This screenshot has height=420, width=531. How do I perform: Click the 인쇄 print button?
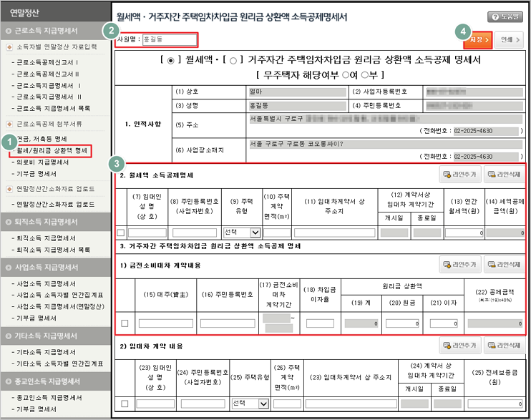point(510,40)
